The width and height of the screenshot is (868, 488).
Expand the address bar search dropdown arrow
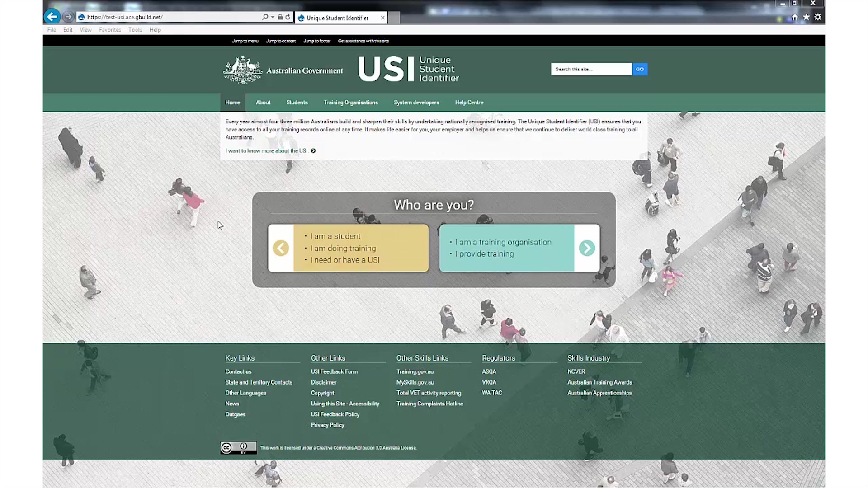[x=273, y=17]
